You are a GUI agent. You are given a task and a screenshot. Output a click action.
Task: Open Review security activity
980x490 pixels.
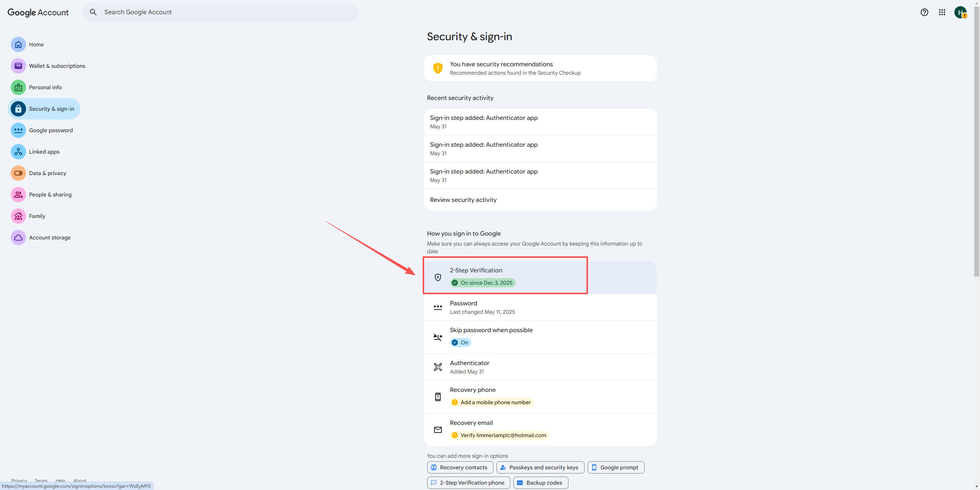(540, 200)
